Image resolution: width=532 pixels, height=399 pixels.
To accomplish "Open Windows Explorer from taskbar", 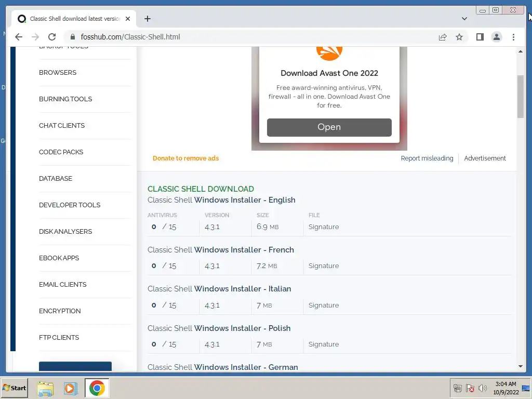I will tap(45, 388).
